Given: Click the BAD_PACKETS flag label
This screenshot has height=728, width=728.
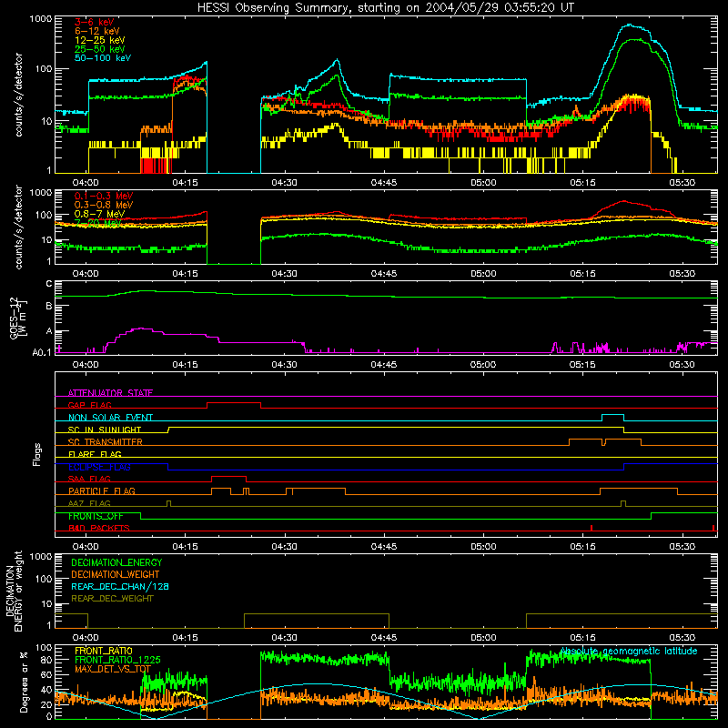Looking at the screenshot, I should [x=99, y=529].
